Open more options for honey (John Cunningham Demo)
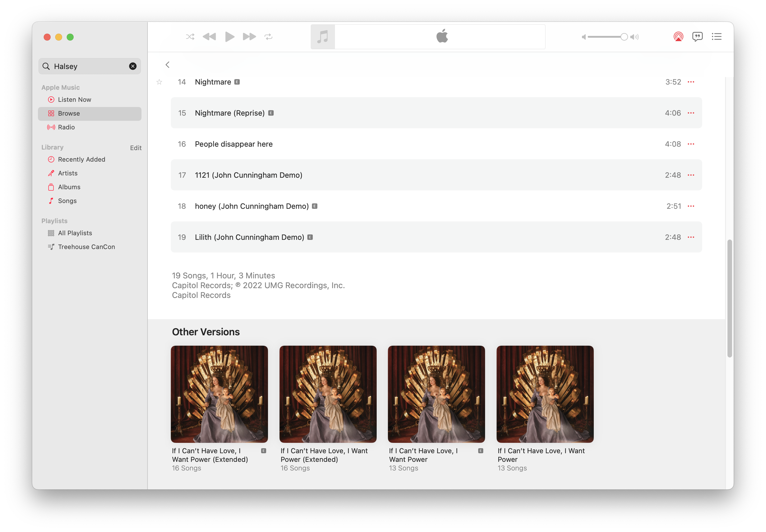This screenshot has width=766, height=532. point(691,206)
